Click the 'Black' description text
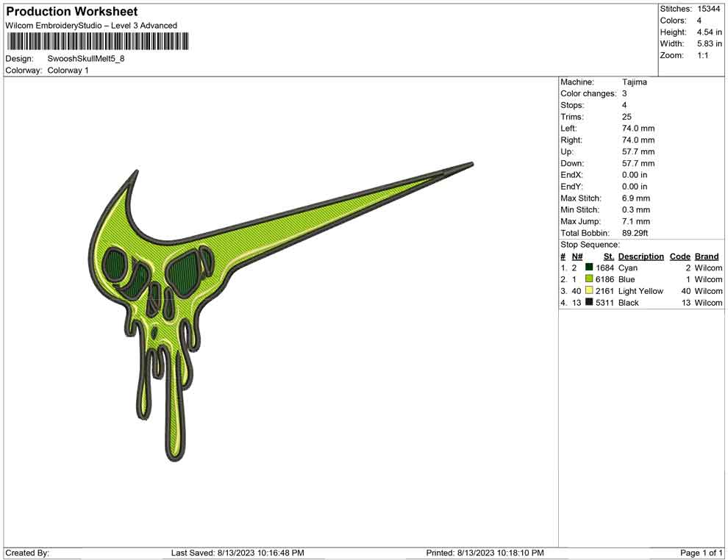Image resolution: width=728 pixels, height=560 pixels. point(629,303)
